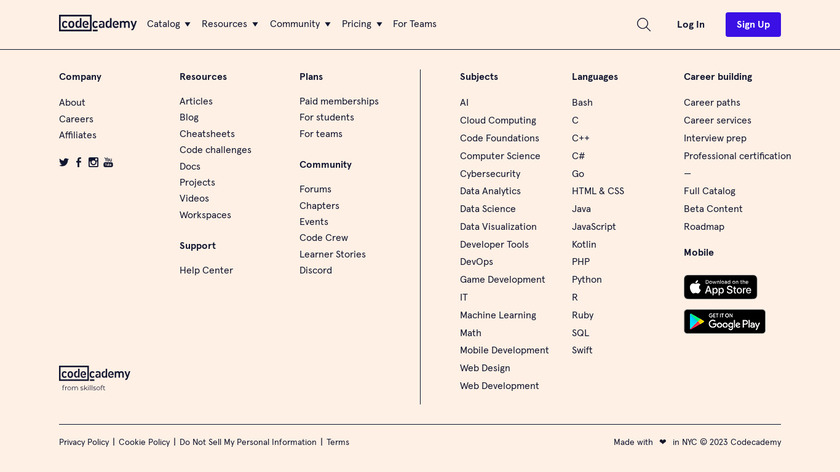The height and width of the screenshot is (472, 840).
Task: Open the For Teams menu item
Action: [414, 24]
